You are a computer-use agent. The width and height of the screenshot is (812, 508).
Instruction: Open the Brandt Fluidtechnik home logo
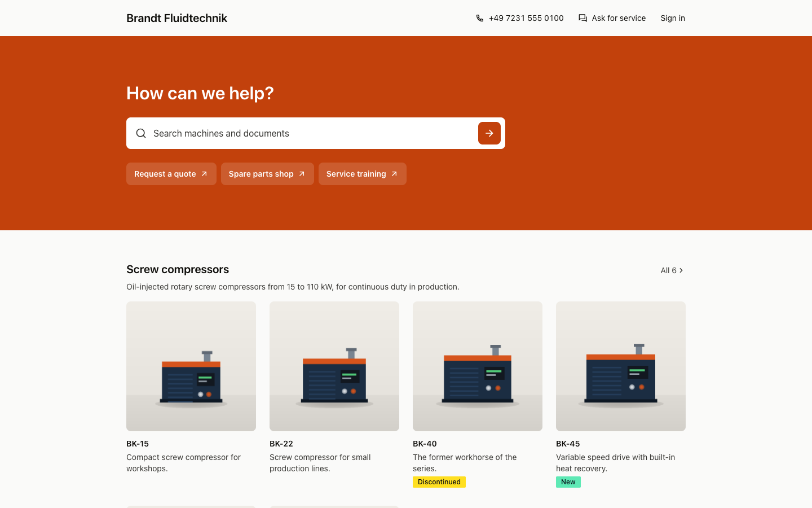[176, 18]
